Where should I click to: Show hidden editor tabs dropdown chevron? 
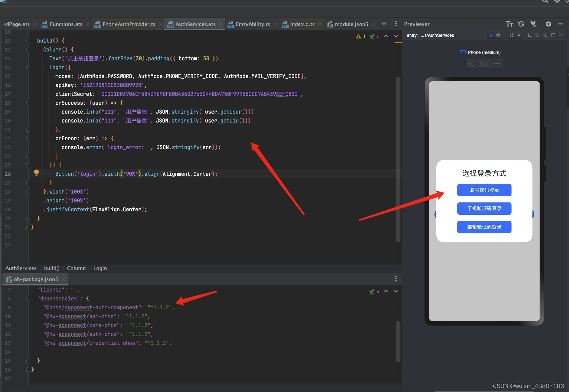pyautogui.click(x=384, y=24)
